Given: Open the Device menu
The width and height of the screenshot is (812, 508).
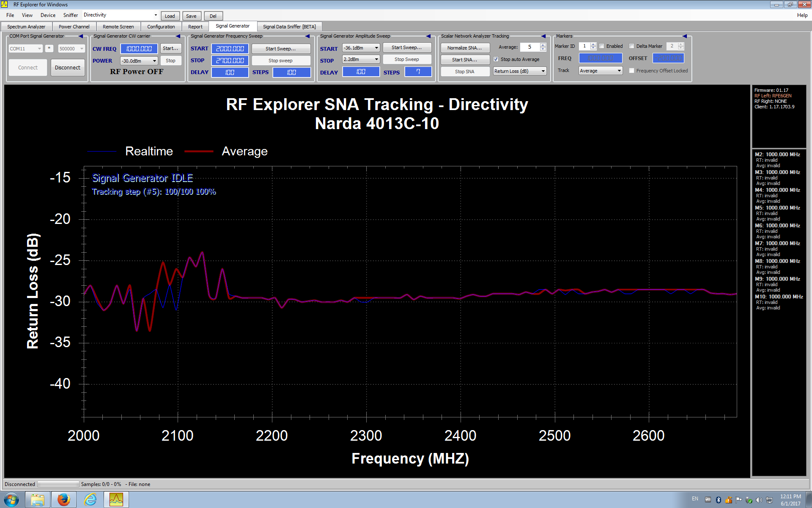Looking at the screenshot, I should click(x=48, y=15).
